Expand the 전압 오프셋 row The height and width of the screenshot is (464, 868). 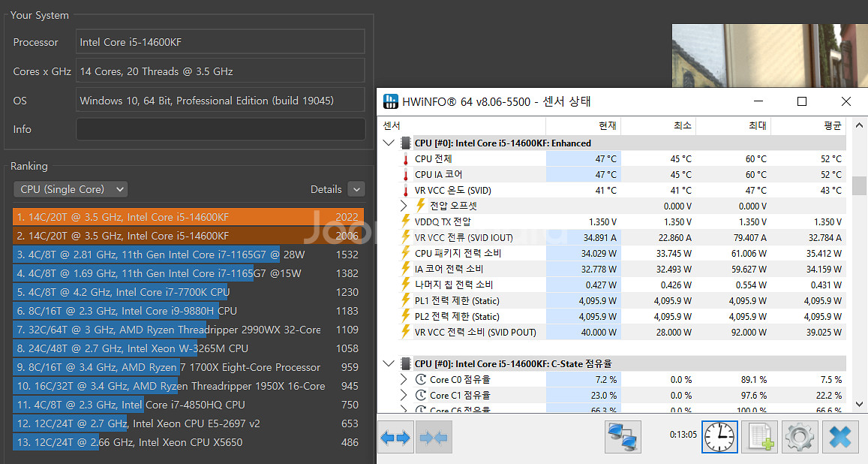tap(404, 206)
